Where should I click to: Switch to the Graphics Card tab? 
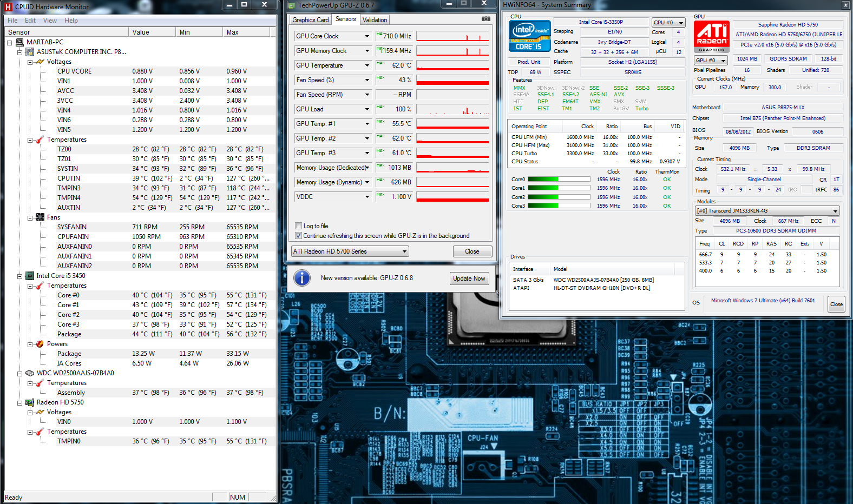click(311, 20)
